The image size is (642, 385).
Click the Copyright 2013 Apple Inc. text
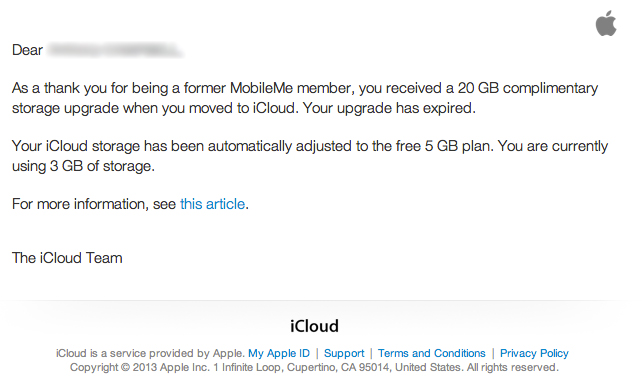click(x=140, y=367)
